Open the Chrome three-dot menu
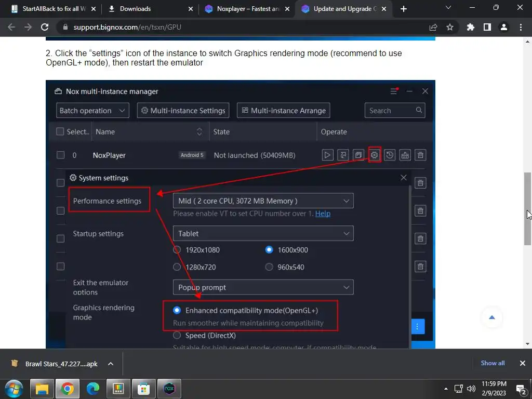Image resolution: width=532 pixels, height=399 pixels. pos(521,27)
